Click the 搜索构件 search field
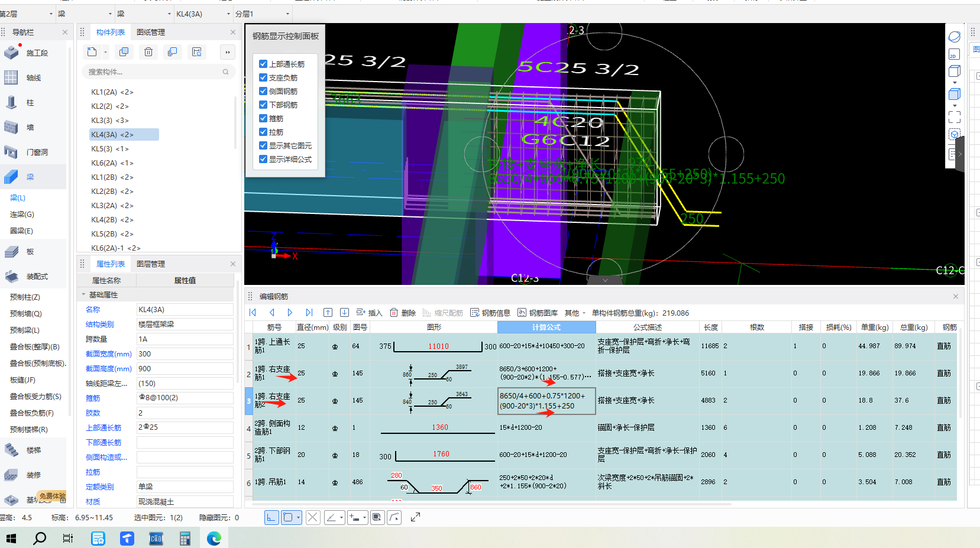The image size is (980, 548). 158,72
